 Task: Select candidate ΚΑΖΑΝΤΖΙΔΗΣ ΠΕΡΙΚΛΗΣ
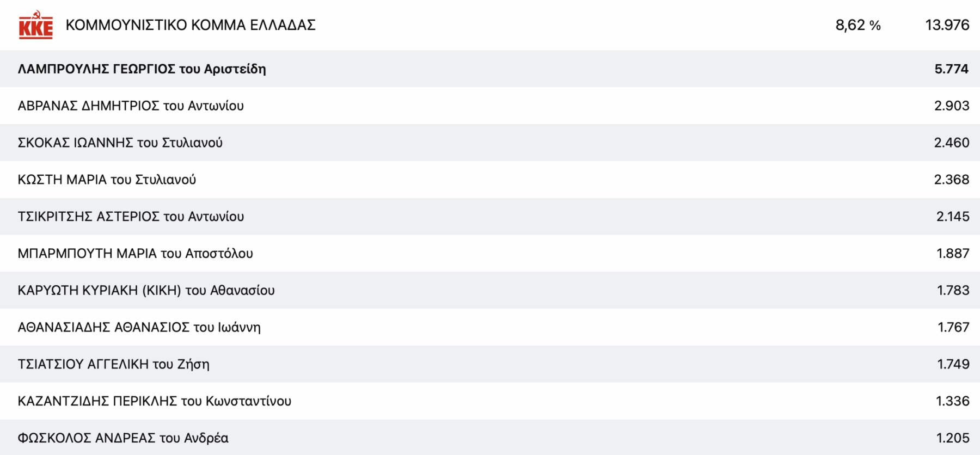pos(154,401)
